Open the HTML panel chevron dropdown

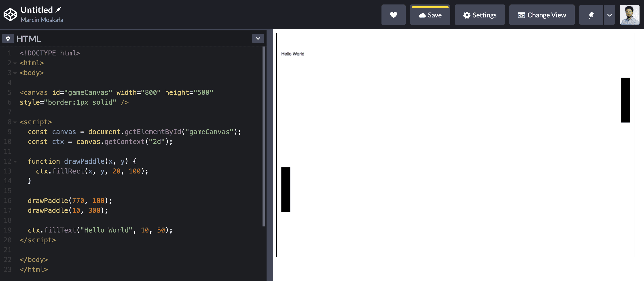[258, 38]
